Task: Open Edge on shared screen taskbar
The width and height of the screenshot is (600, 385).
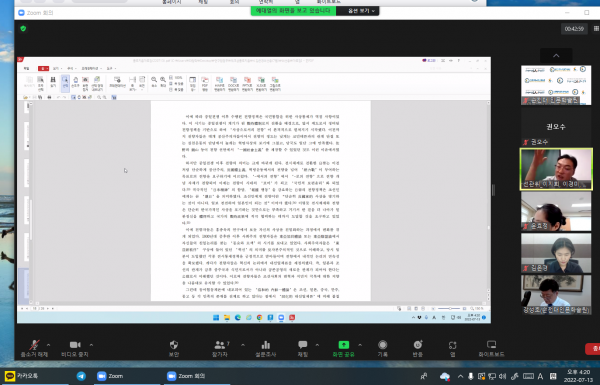Action: (x=238, y=318)
